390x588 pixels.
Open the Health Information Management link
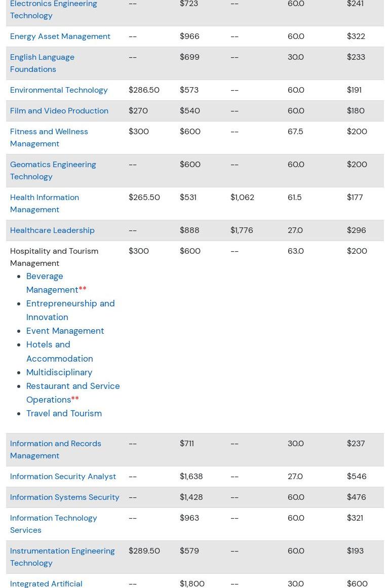[45, 203]
